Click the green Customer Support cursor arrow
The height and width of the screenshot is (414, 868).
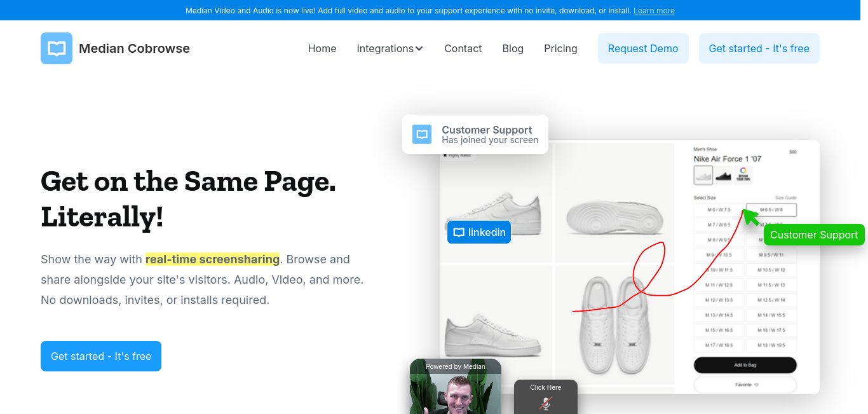point(751,216)
